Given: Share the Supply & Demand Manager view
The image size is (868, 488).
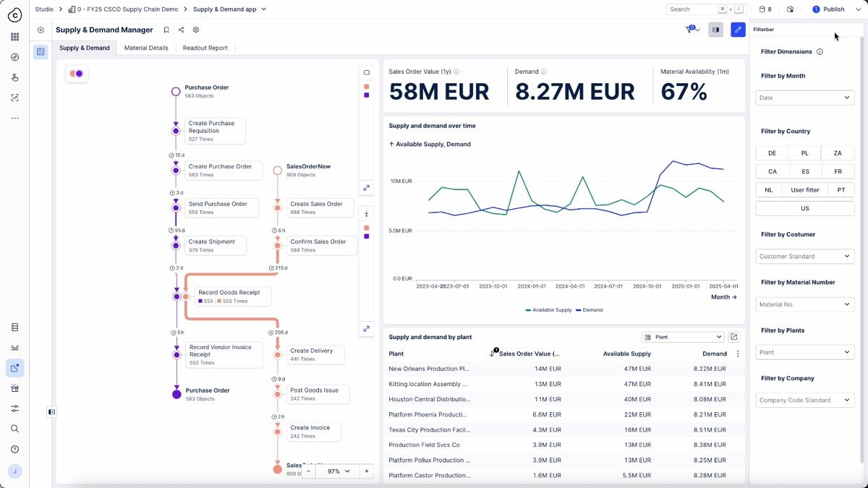Looking at the screenshot, I should (181, 30).
